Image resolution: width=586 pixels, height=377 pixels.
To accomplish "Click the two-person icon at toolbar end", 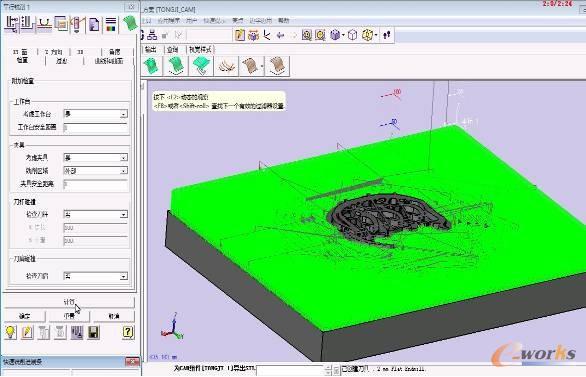I will pos(387,35).
